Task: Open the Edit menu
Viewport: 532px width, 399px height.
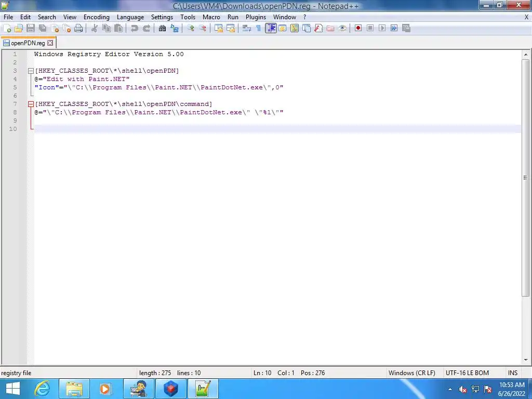Action: click(x=25, y=17)
